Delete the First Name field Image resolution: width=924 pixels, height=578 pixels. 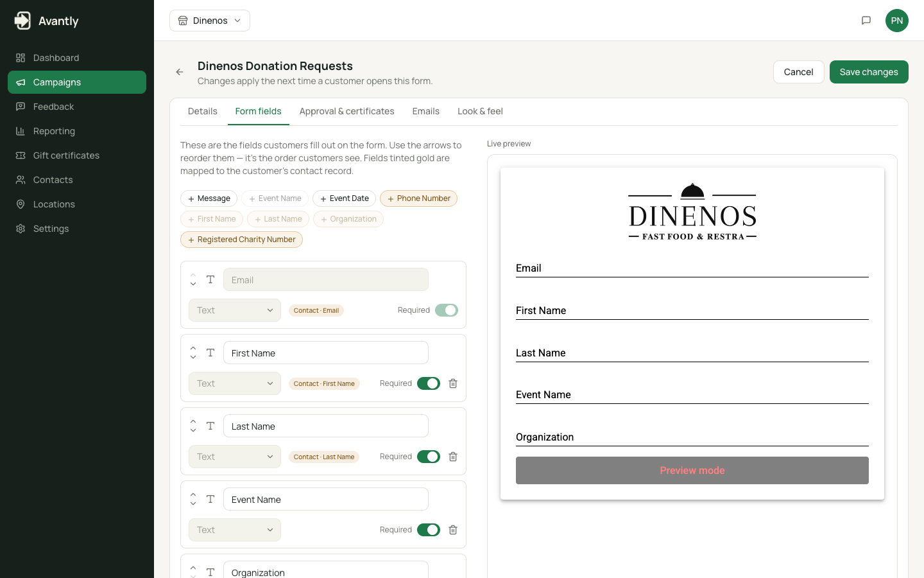[453, 383]
